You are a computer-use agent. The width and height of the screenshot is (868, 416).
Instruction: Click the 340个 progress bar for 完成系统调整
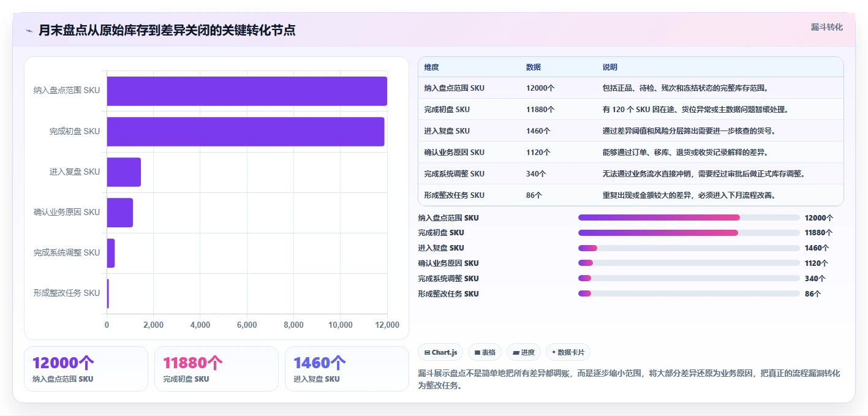[x=689, y=279]
